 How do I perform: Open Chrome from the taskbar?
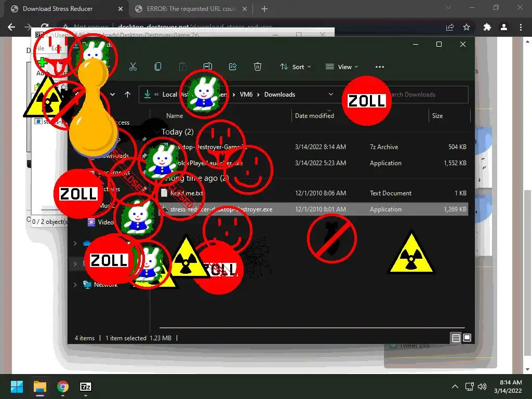pyautogui.click(x=63, y=387)
